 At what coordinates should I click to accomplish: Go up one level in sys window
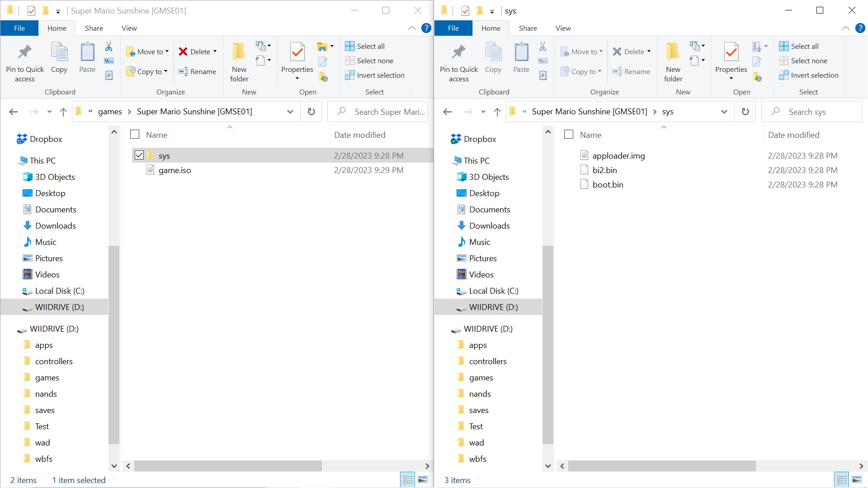pyautogui.click(x=497, y=112)
